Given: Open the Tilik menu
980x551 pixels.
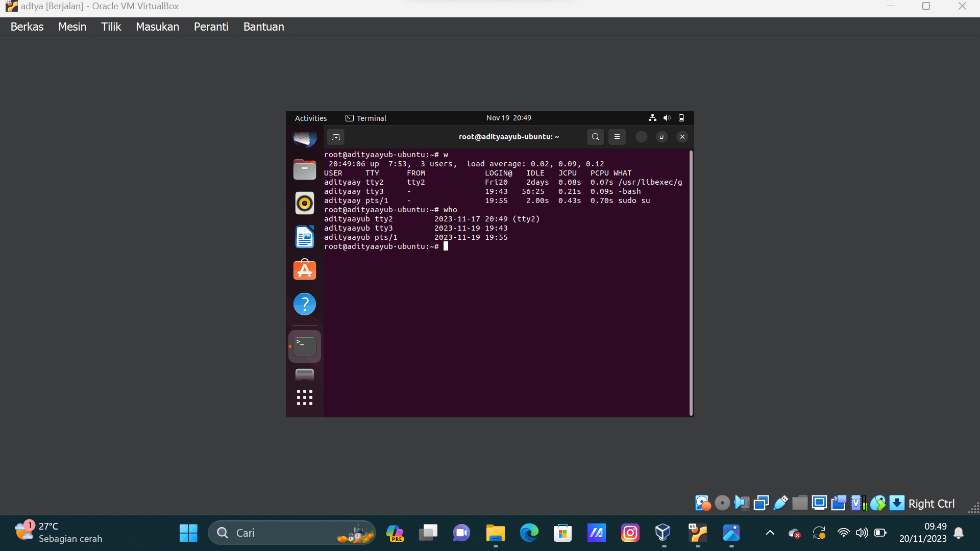Looking at the screenshot, I should [x=111, y=27].
